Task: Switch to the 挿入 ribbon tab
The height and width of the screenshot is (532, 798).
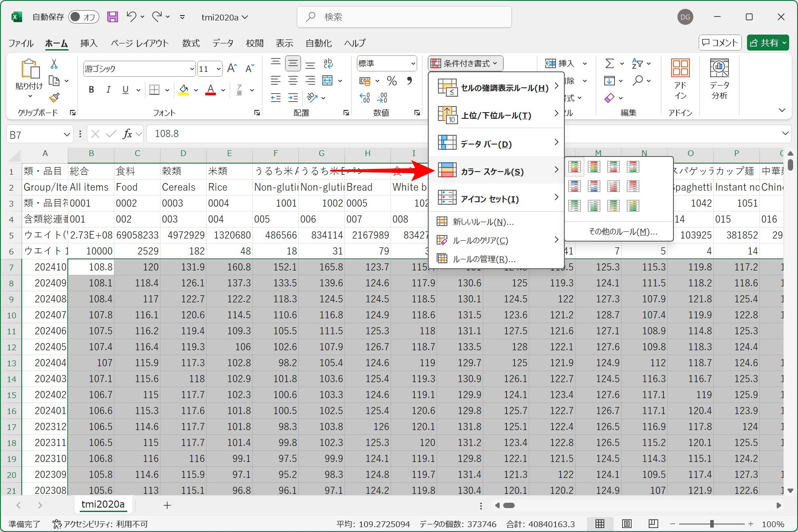Action: (x=89, y=43)
